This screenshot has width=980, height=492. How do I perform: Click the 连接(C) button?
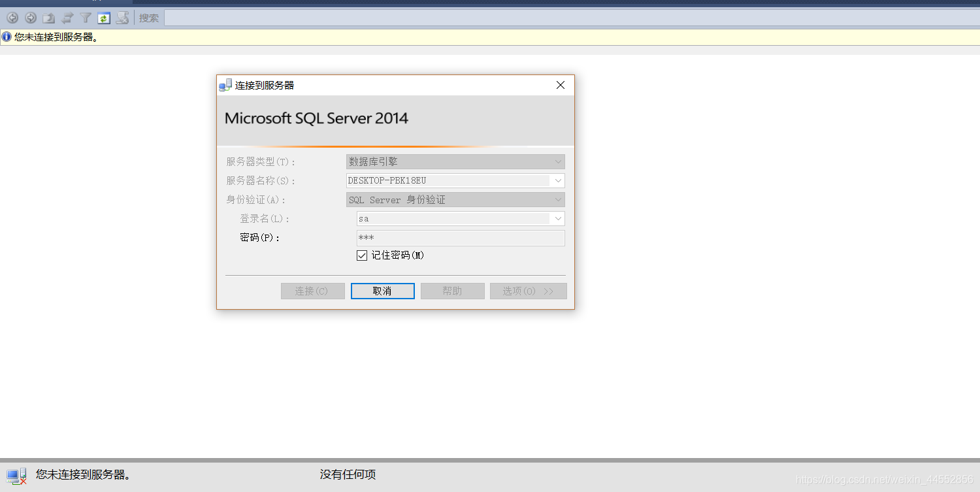point(313,291)
